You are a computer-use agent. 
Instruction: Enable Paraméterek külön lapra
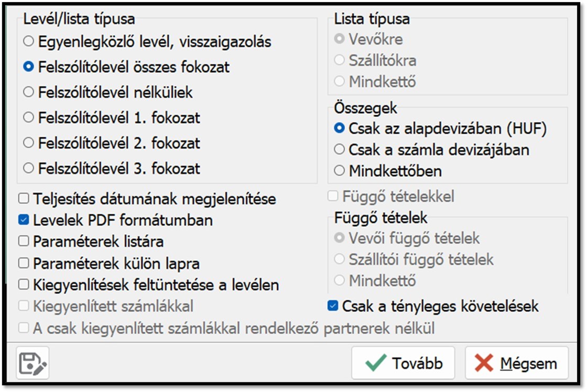point(24,263)
